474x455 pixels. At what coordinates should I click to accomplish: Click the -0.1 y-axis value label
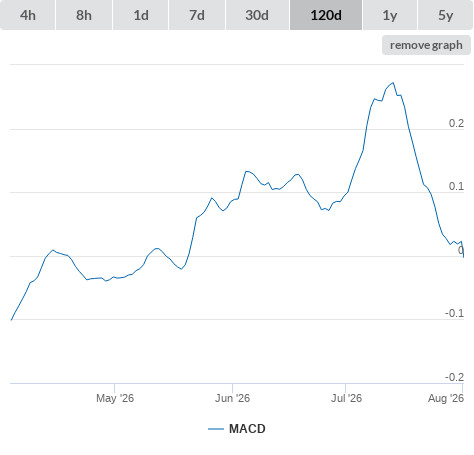pyautogui.click(x=454, y=313)
